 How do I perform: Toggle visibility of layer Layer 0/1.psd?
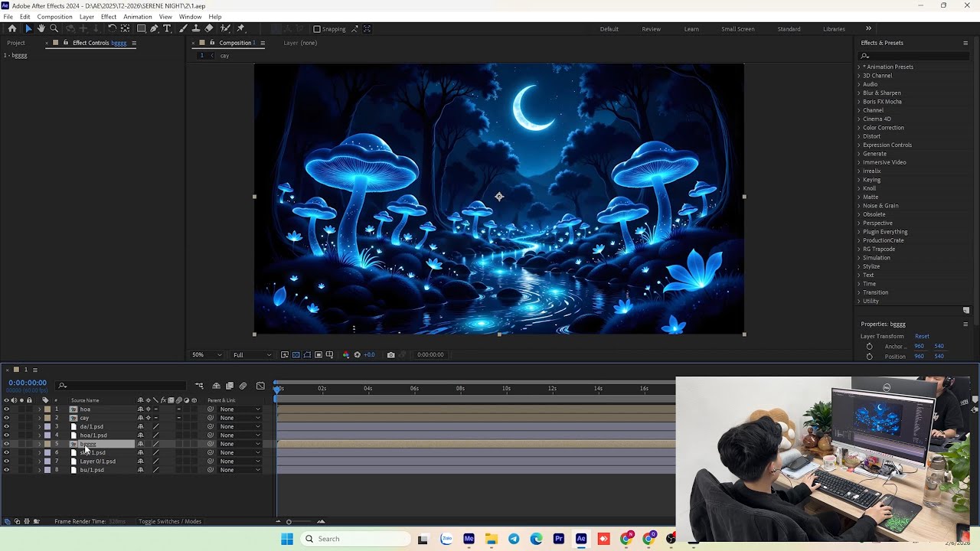coord(6,461)
